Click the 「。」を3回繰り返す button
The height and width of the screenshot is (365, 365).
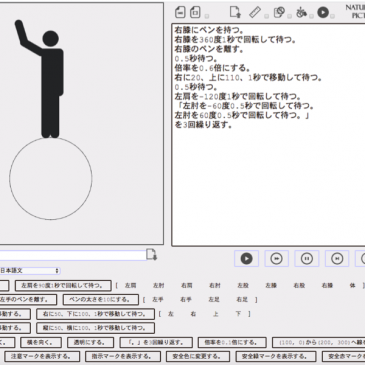156,342
